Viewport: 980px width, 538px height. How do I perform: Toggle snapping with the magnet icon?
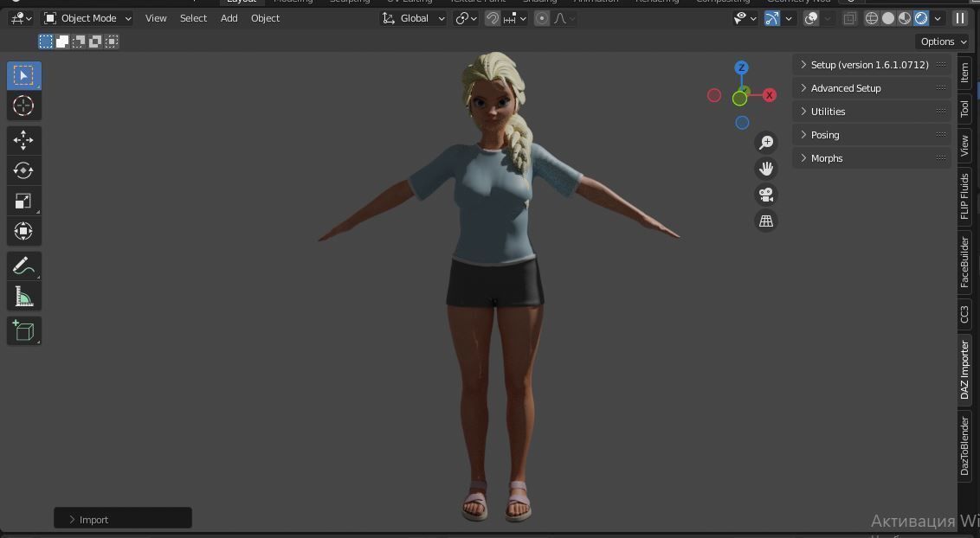pos(492,19)
